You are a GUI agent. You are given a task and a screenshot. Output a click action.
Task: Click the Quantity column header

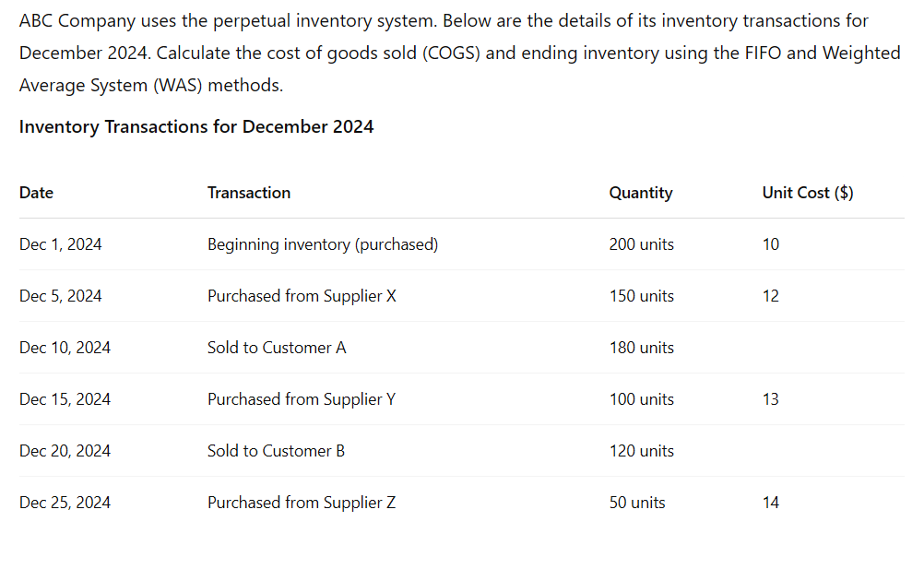click(641, 193)
